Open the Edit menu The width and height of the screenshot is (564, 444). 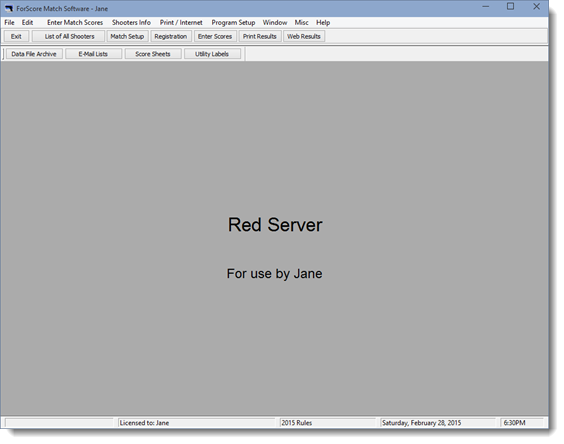[27, 23]
